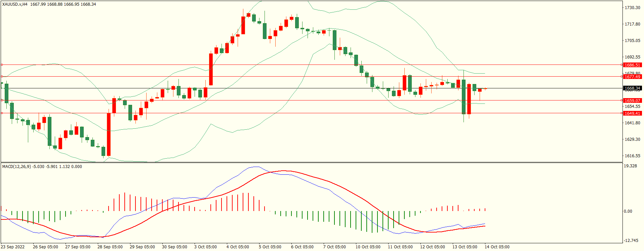The image size is (644, 251).
Task: Click the 28 Sep 05:00 time label
Action: [x=110, y=247]
